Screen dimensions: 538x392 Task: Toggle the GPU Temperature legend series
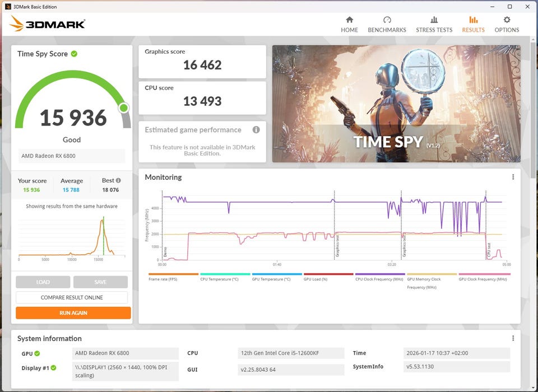277,277
